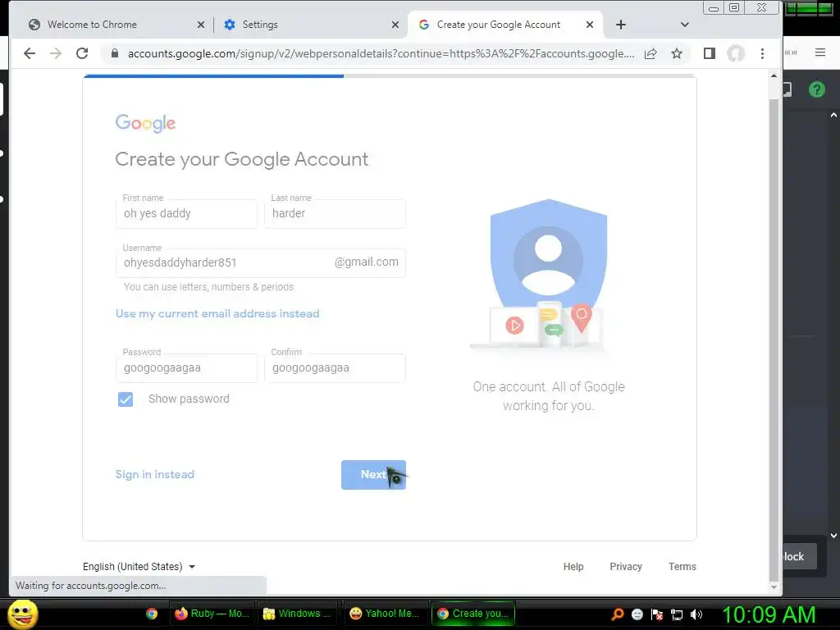Open the Help link
Viewport: 840px width, 630px height.
[573, 566]
